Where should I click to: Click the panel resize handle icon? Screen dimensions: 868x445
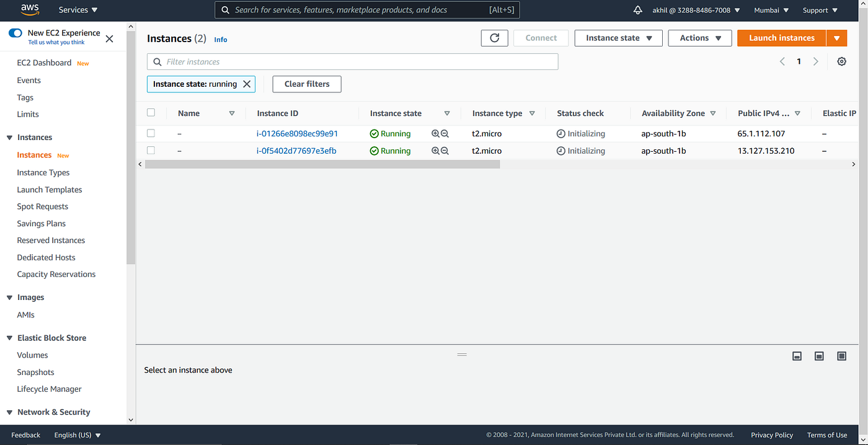(461, 355)
